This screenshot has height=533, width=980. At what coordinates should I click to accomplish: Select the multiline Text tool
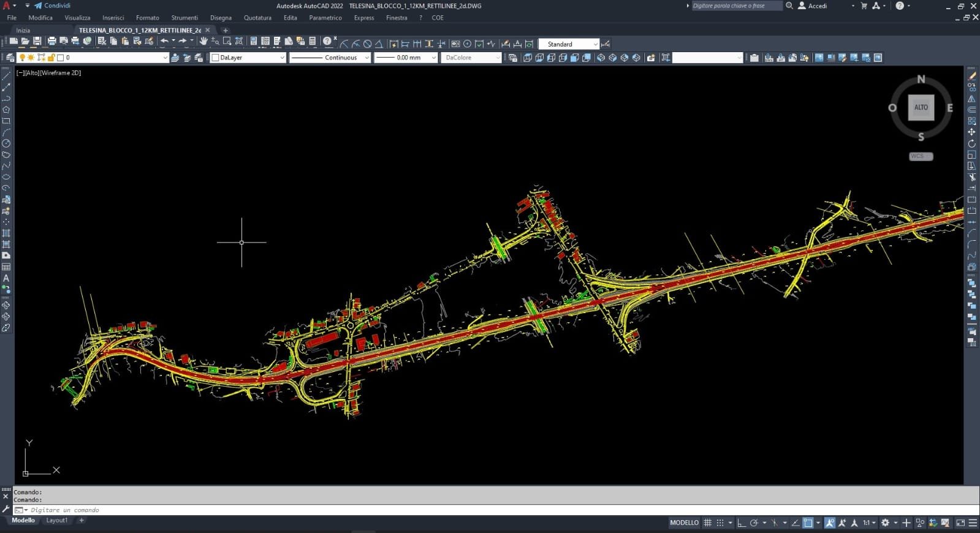click(6, 278)
